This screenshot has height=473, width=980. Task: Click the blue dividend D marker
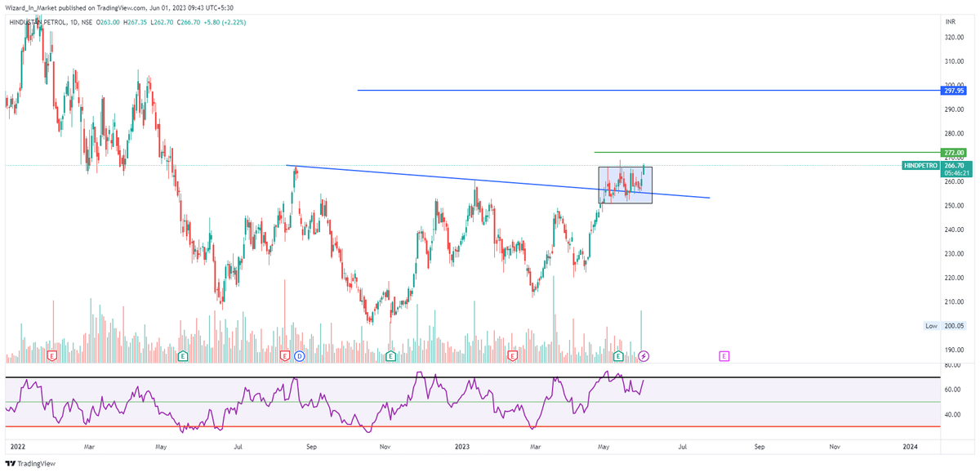coord(299,356)
